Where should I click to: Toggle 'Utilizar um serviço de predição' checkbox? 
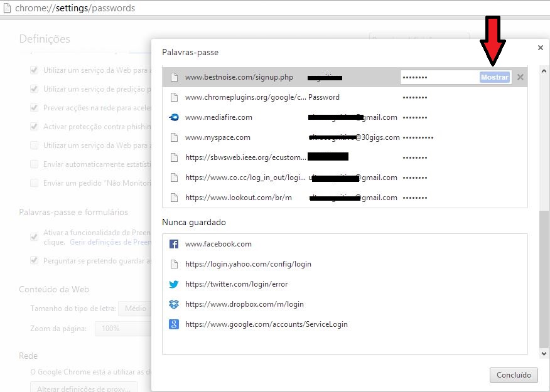pyautogui.click(x=34, y=89)
